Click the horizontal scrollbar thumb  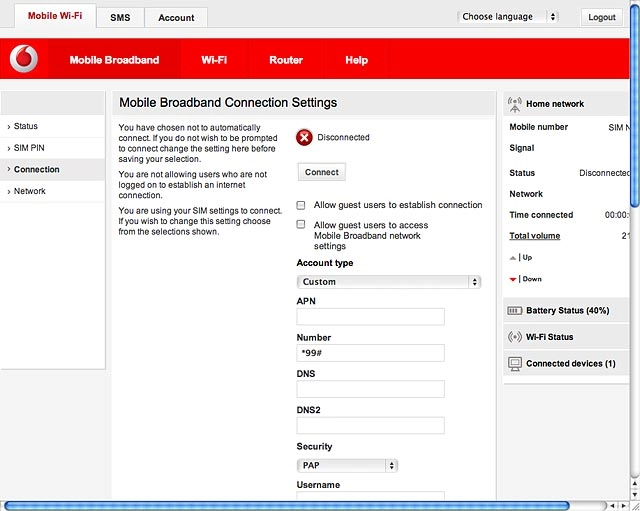pyautogui.click(x=287, y=506)
